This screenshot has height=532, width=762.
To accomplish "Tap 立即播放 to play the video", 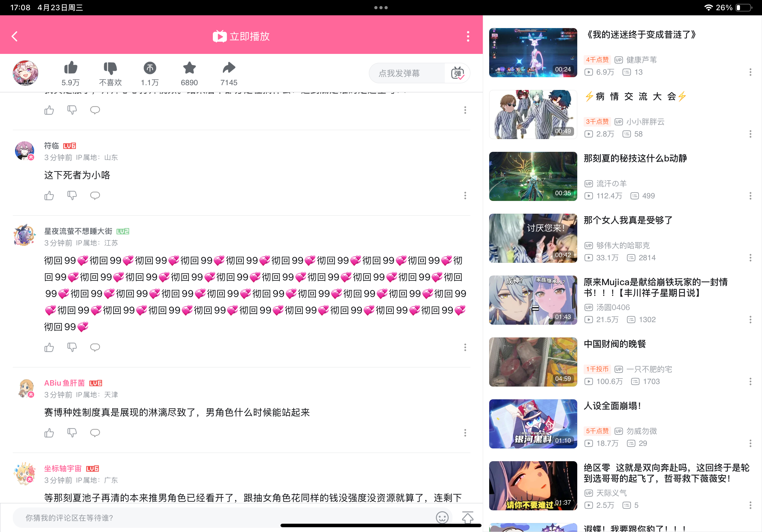I will tap(241, 36).
